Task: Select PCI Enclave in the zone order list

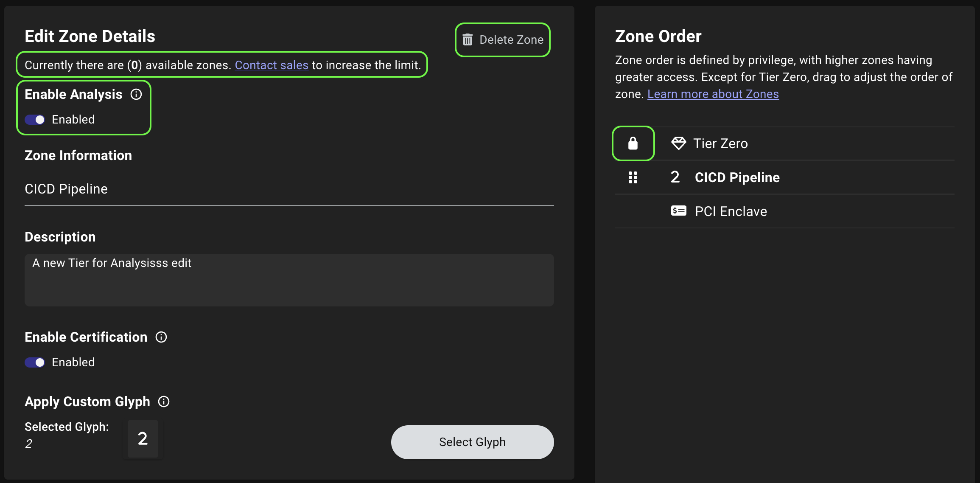Action: tap(731, 211)
